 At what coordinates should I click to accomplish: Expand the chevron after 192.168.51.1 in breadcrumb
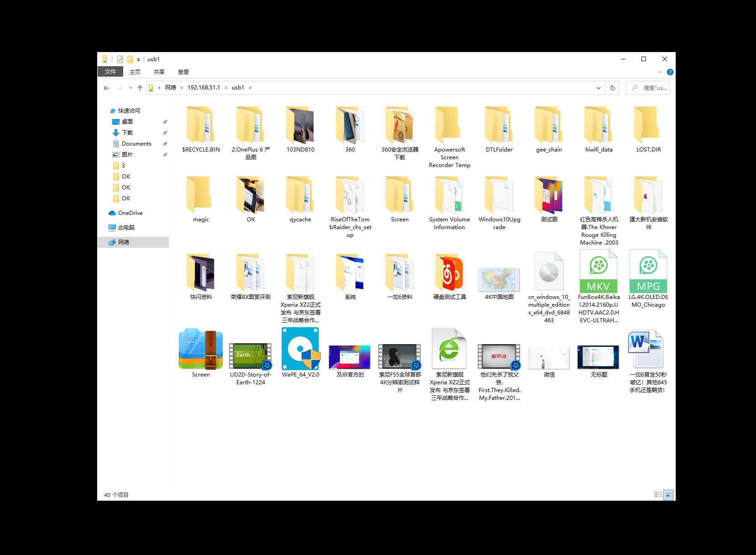[226, 88]
